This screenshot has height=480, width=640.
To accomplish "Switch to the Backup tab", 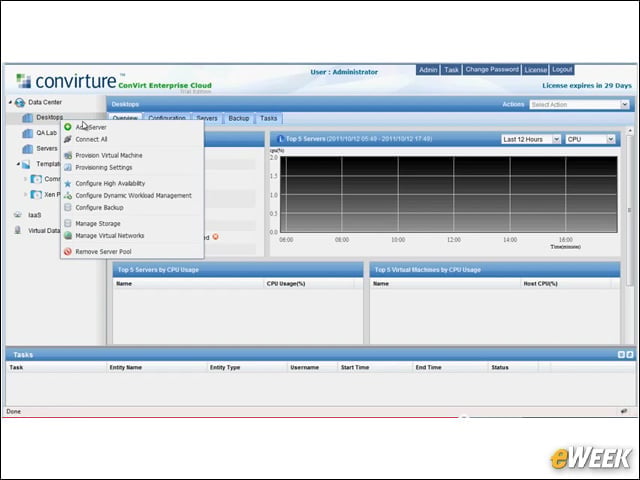I will 239,118.
